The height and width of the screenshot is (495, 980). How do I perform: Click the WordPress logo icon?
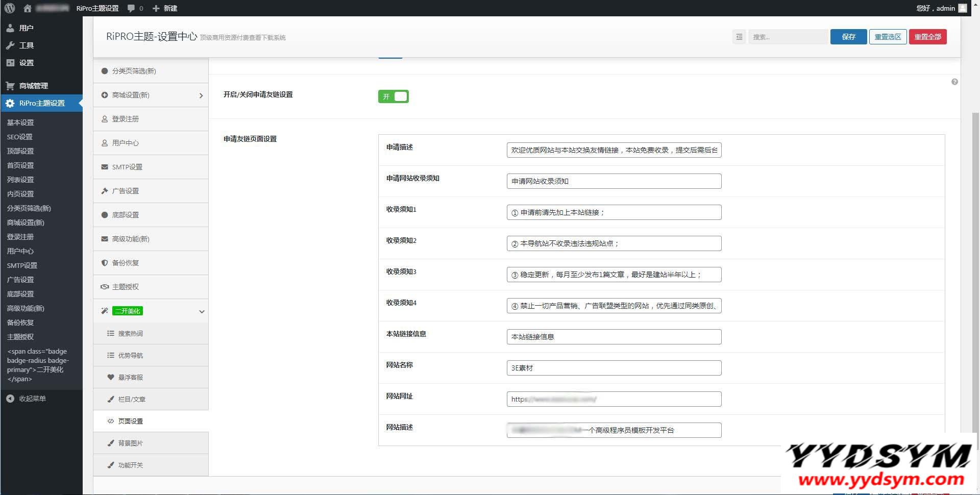pos(10,8)
